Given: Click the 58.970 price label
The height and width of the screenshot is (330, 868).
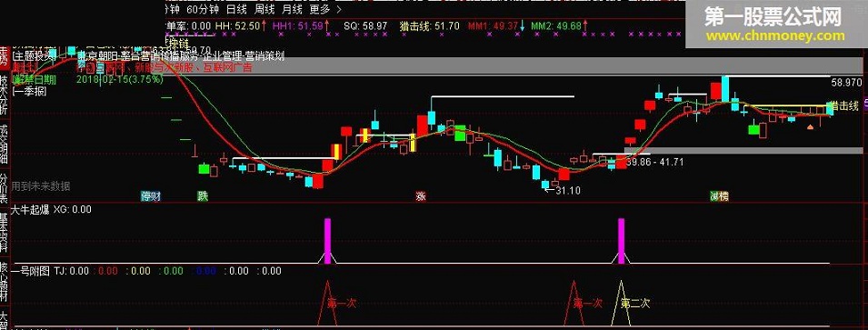Looking at the screenshot, I should 846,83.
